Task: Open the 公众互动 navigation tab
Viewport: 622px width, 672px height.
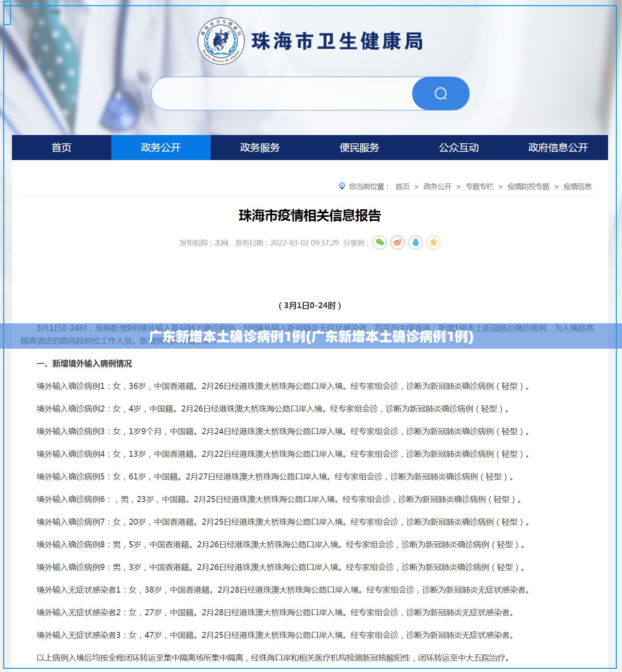Action: coord(459,147)
